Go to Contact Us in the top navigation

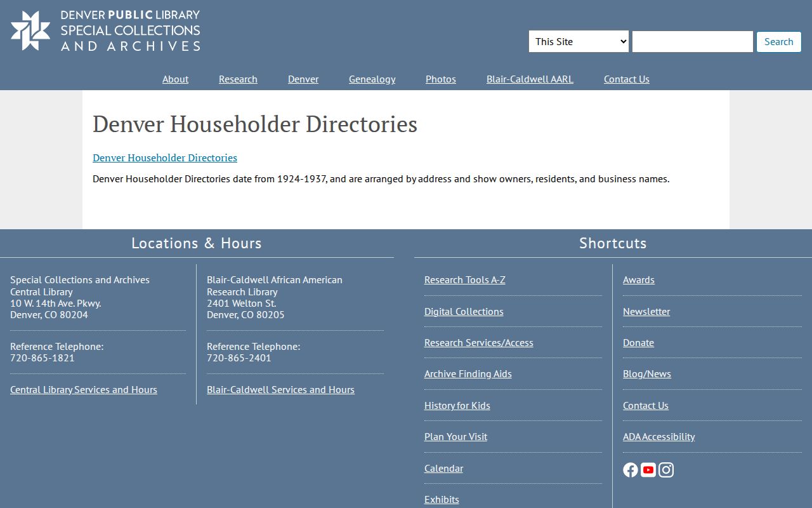pos(627,79)
